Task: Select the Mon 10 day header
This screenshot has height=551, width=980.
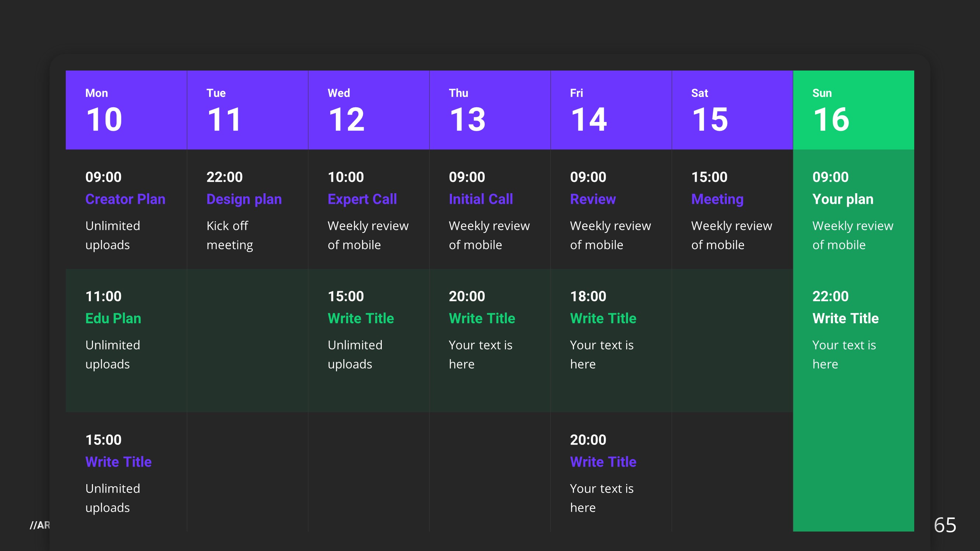Action: [x=126, y=110]
